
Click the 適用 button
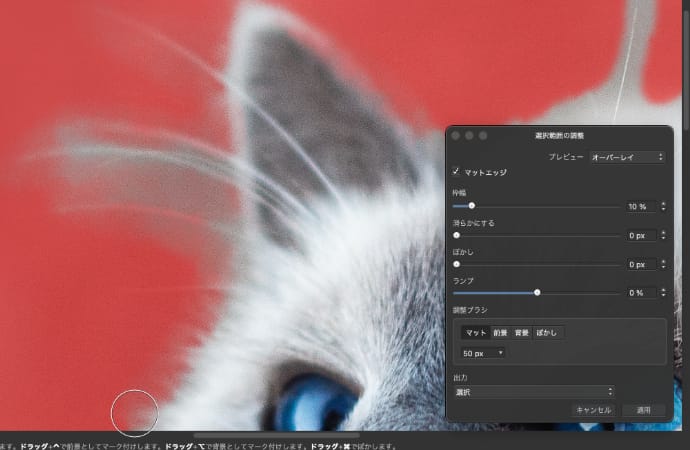(643, 410)
